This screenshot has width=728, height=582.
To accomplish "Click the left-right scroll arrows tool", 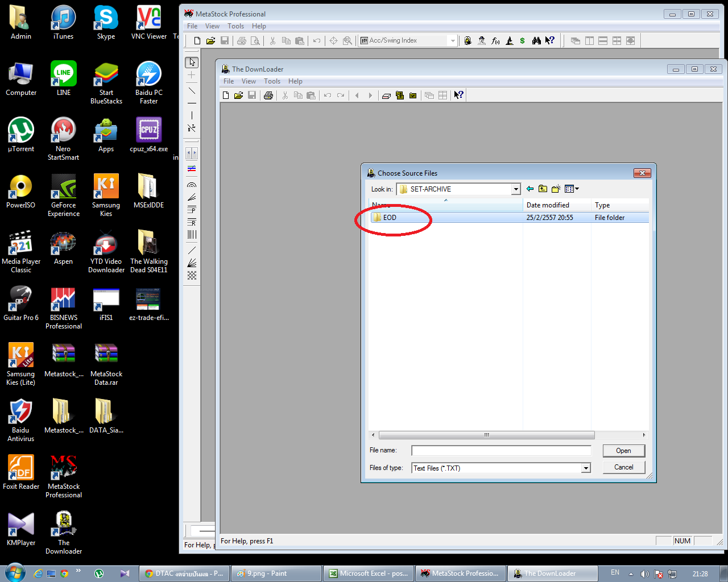I will pyautogui.click(x=192, y=153).
